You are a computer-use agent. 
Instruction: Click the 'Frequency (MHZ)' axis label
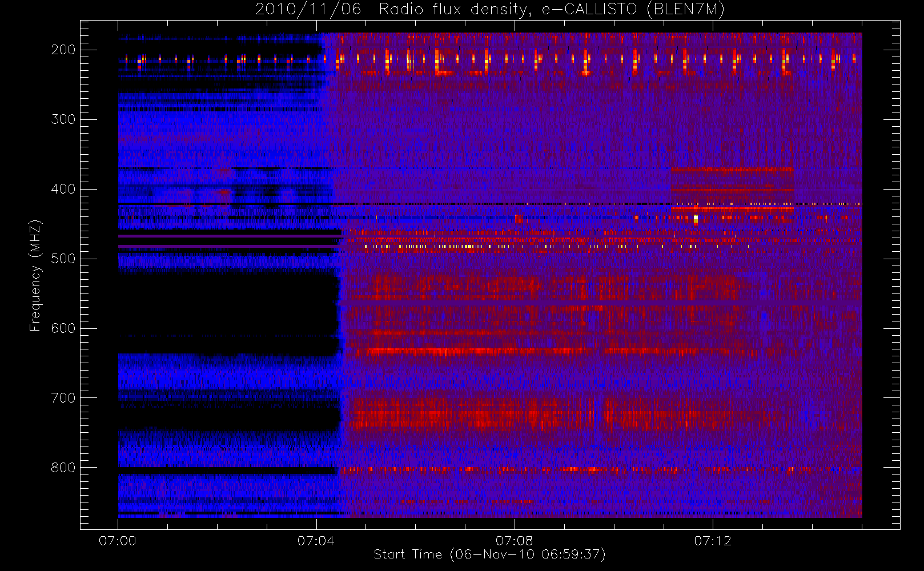coord(35,275)
